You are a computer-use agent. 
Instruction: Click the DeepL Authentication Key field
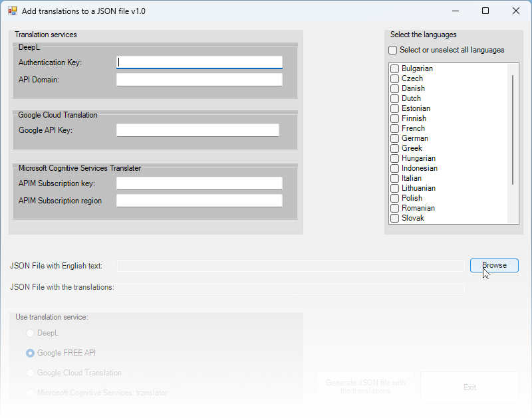[199, 62]
